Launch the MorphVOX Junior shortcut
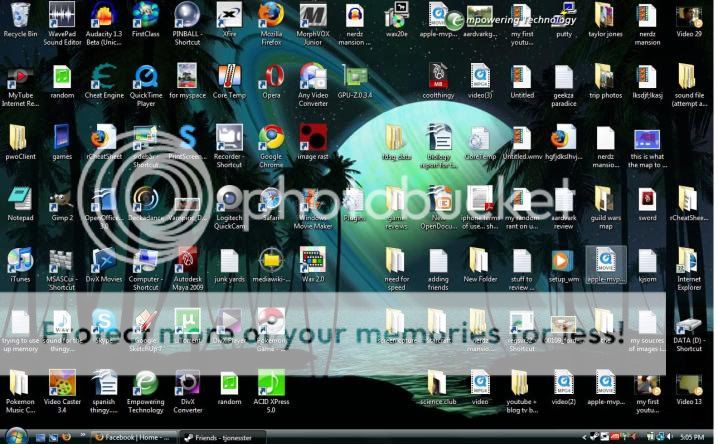 [313, 16]
